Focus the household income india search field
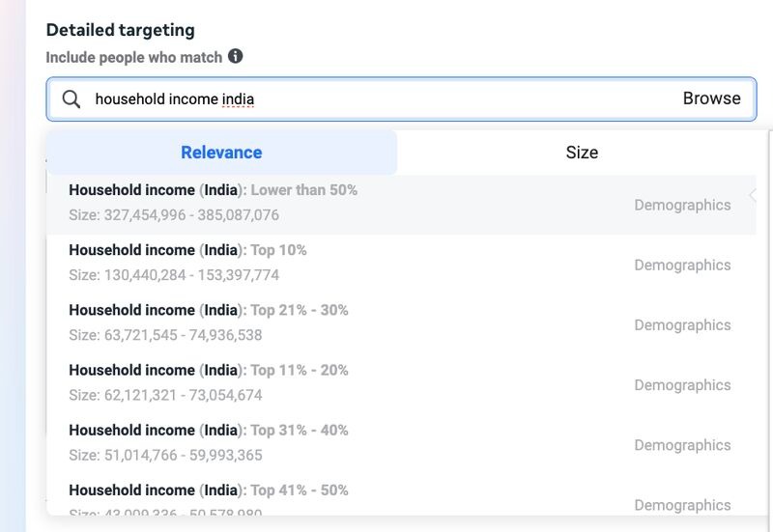The height and width of the screenshot is (532, 773). [377, 98]
